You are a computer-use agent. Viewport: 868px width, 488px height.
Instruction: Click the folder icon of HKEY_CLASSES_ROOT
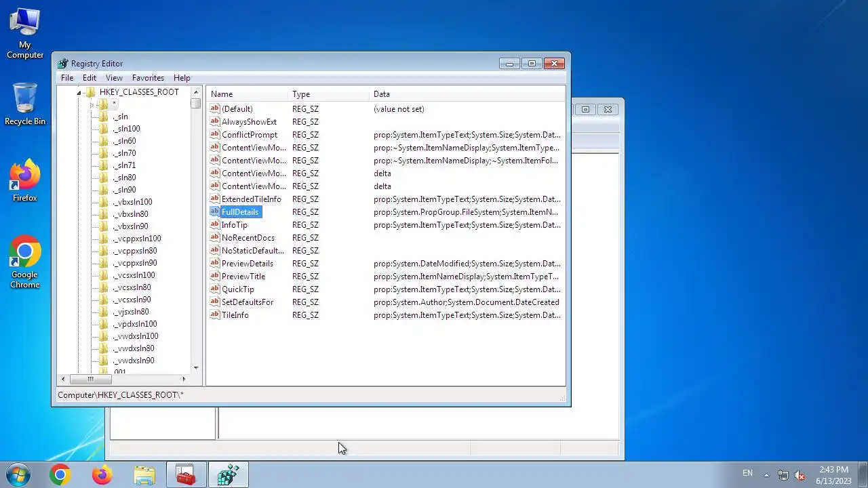[91, 92]
